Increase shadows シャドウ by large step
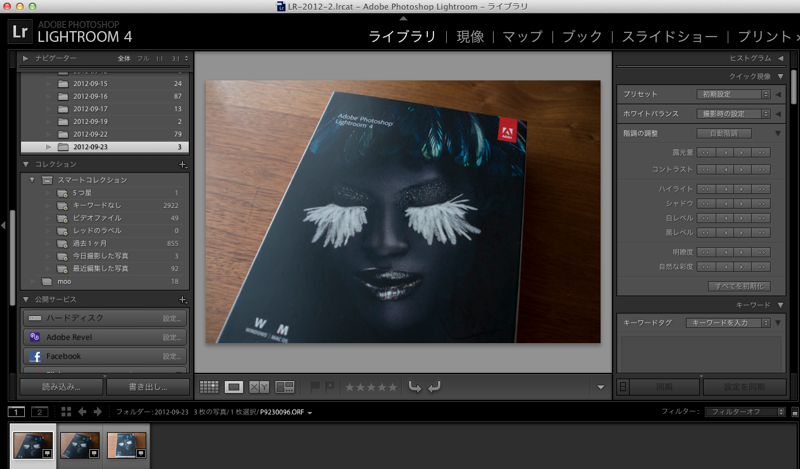Screen dimensions: 800x469 761,204
